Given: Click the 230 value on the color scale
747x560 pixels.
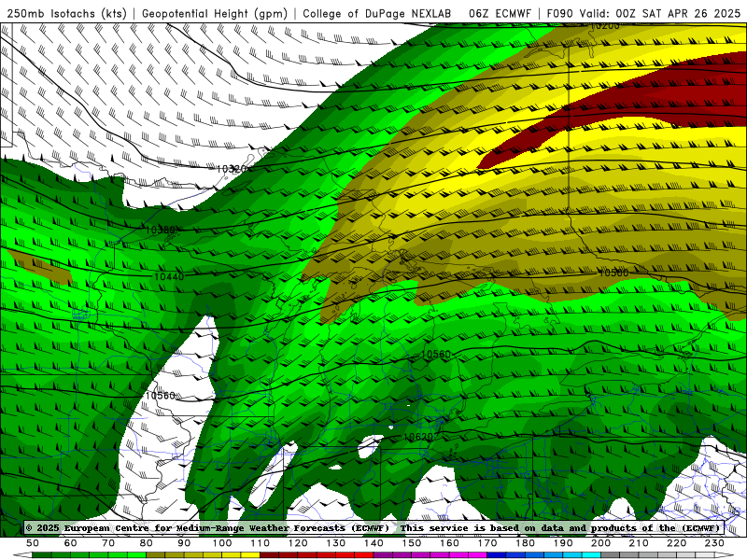Looking at the screenshot, I should tap(714, 543).
